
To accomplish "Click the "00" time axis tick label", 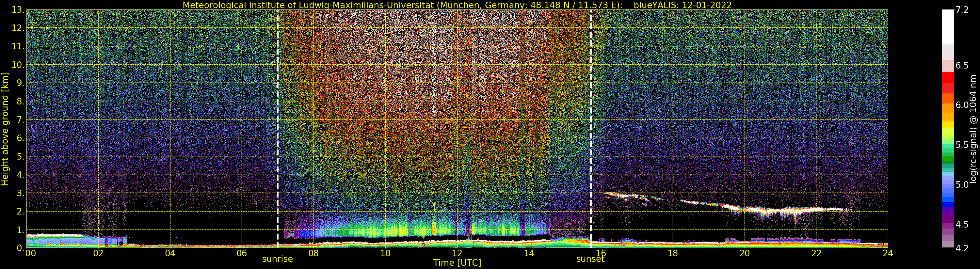I will click(x=30, y=253).
